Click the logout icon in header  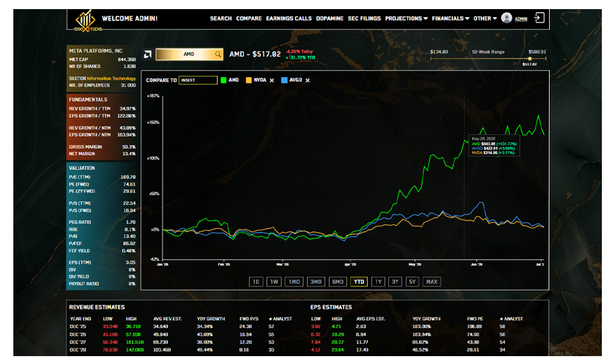[x=539, y=18]
